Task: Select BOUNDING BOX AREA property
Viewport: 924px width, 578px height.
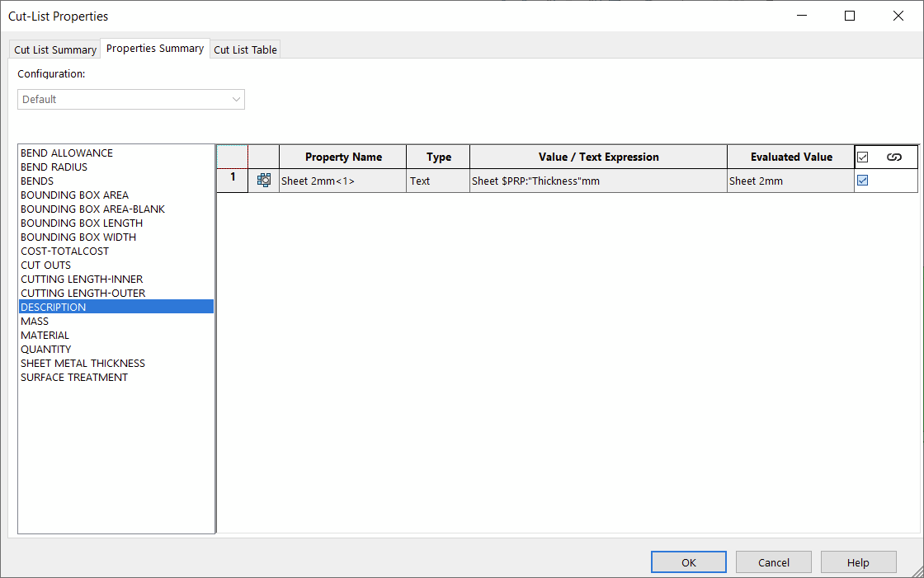Action: [x=116, y=195]
